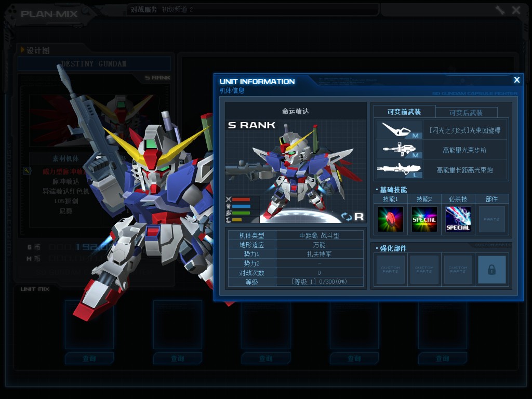The height and width of the screenshot is (399, 532).
Task: Click the locked custom parts slot
Action: coord(491,270)
